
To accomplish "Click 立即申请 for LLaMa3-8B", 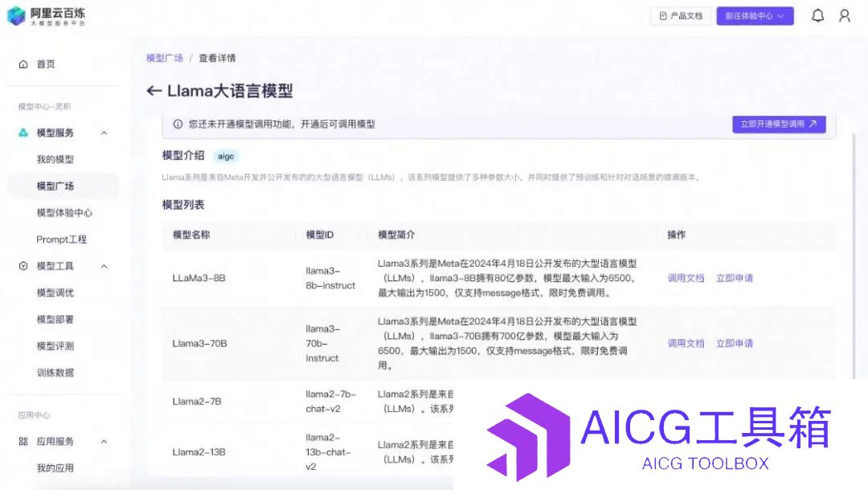I will coord(735,278).
